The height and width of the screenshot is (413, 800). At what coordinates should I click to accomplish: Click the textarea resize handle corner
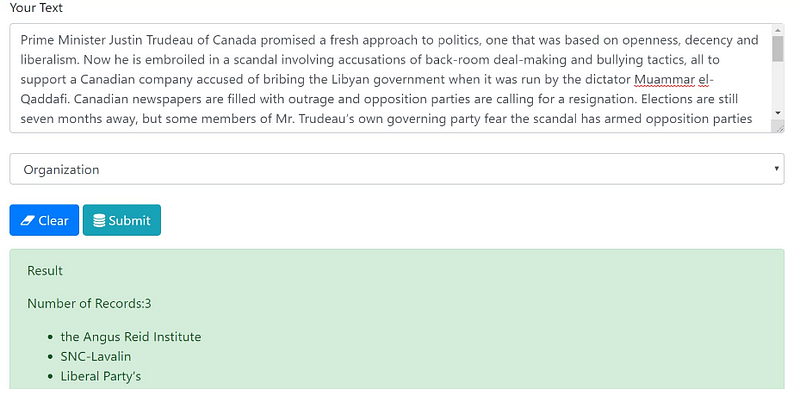click(779, 128)
